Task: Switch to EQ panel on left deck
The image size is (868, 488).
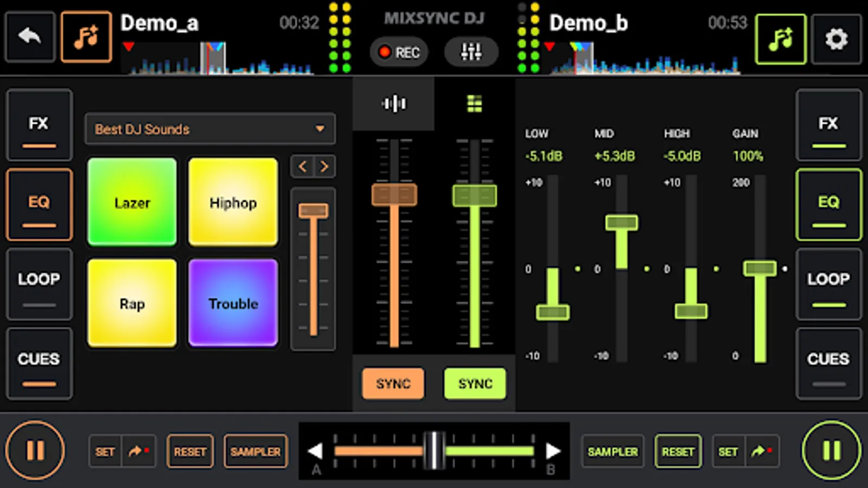Action: (x=39, y=204)
